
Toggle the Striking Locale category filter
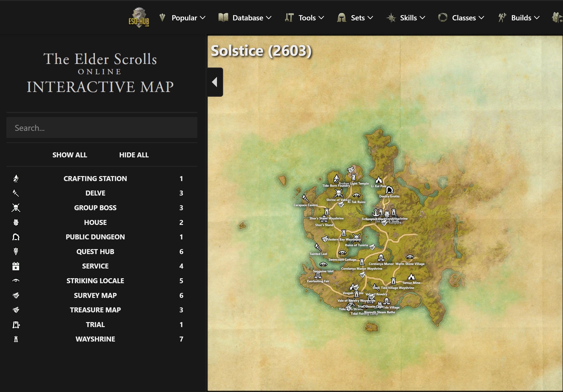(95, 281)
